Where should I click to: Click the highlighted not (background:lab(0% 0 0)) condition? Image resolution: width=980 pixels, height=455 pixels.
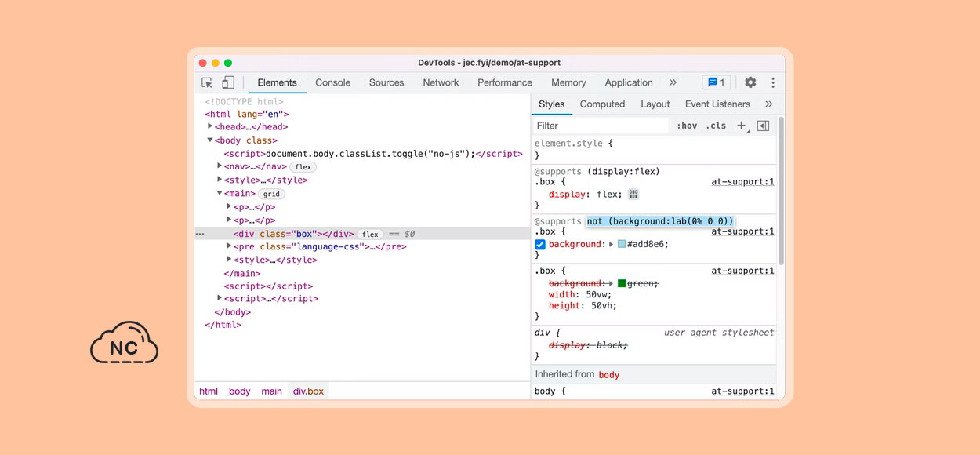click(x=660, y=221)
